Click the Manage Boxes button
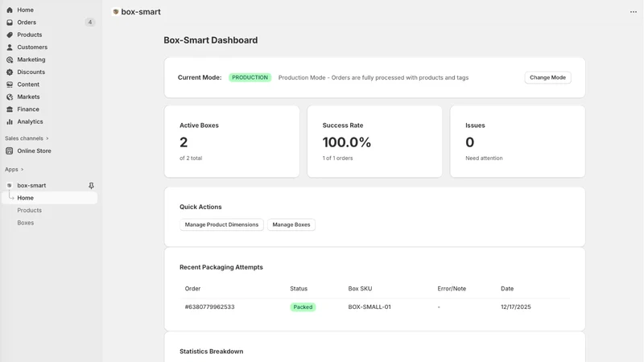644x362 pixels. click(291, 224)
